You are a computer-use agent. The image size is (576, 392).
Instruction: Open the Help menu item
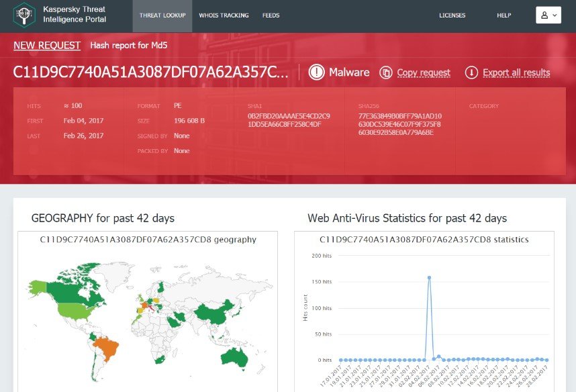click(504, 15)
